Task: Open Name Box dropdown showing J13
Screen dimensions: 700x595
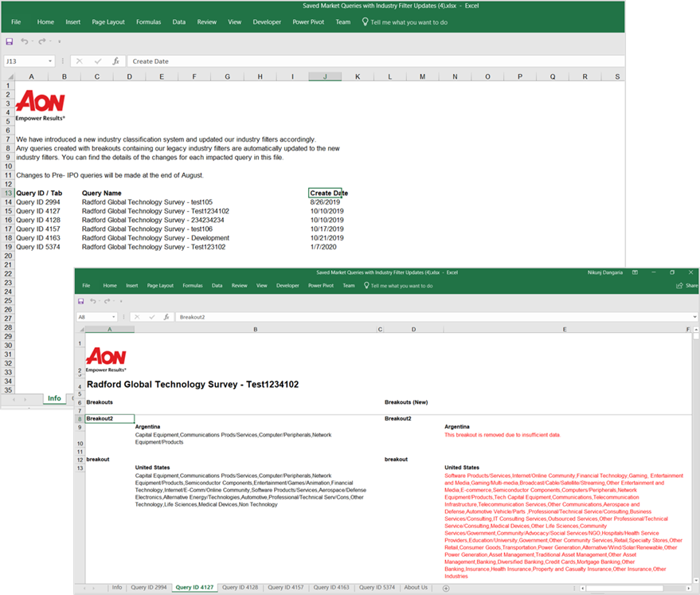Action: click(x=50, y=61)
